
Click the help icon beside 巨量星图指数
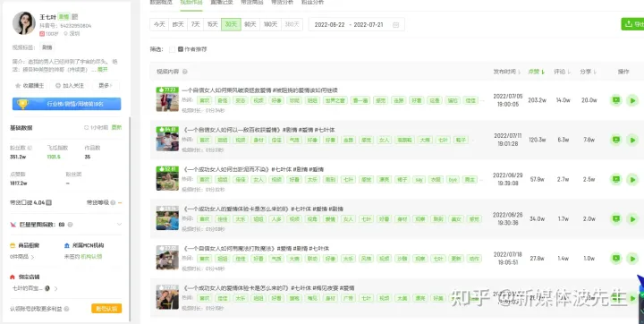[x=71, y=225]
